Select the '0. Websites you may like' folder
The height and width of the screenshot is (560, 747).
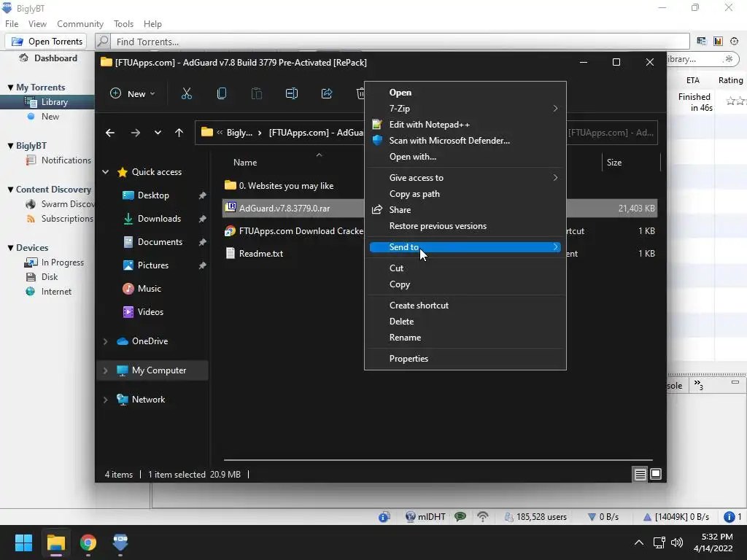pyautogui.click(x=286, y=186)
